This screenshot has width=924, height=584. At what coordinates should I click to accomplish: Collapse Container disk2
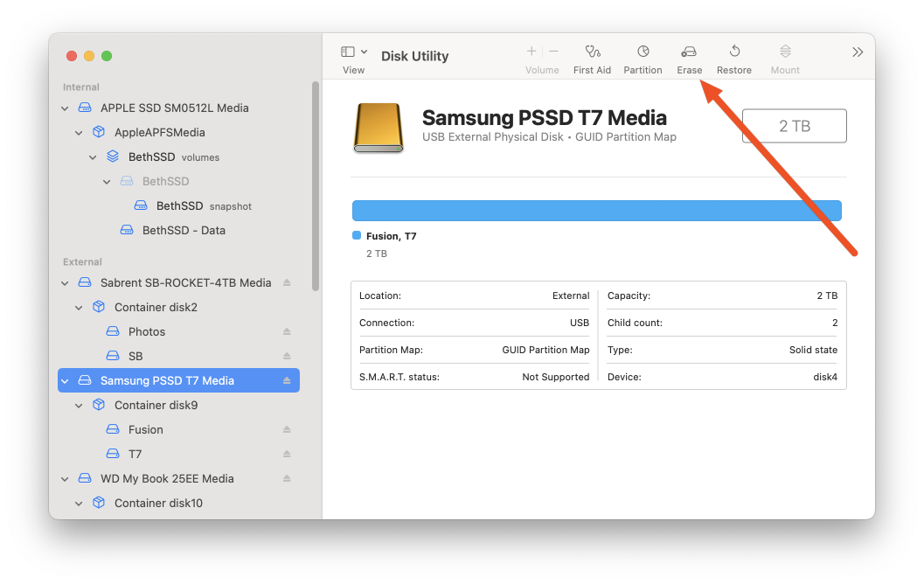(x=79, y=308)
